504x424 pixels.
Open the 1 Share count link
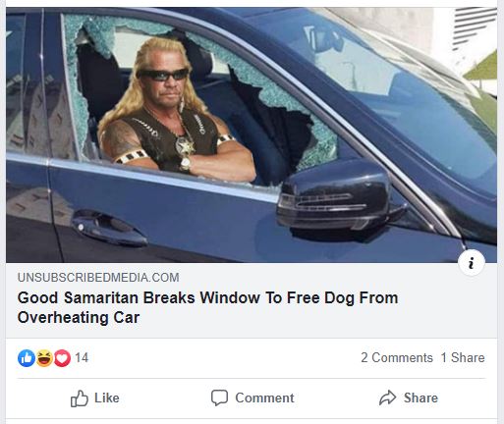(x=463, y=357)
